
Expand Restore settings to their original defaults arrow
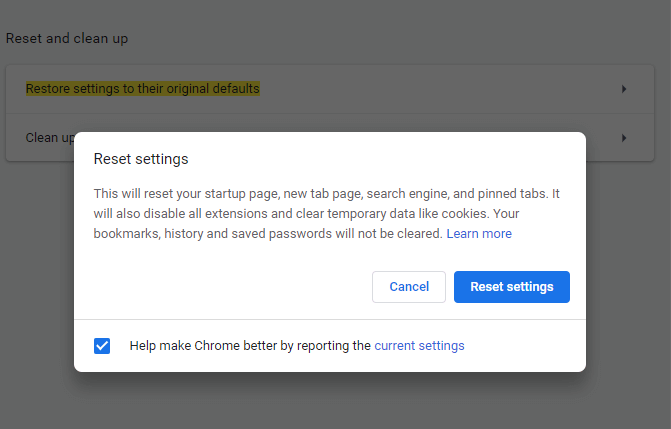click(x=624, y=89)
